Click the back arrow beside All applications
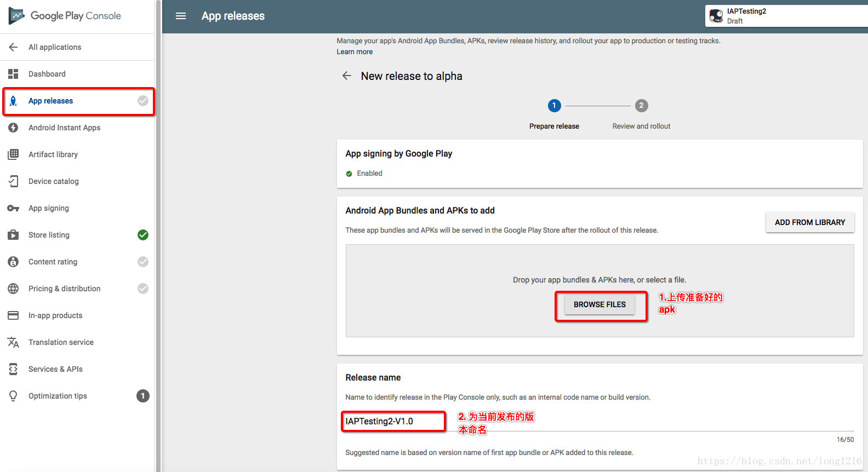Viewport: 868px width, 472px height. click(x=13, y=47)
